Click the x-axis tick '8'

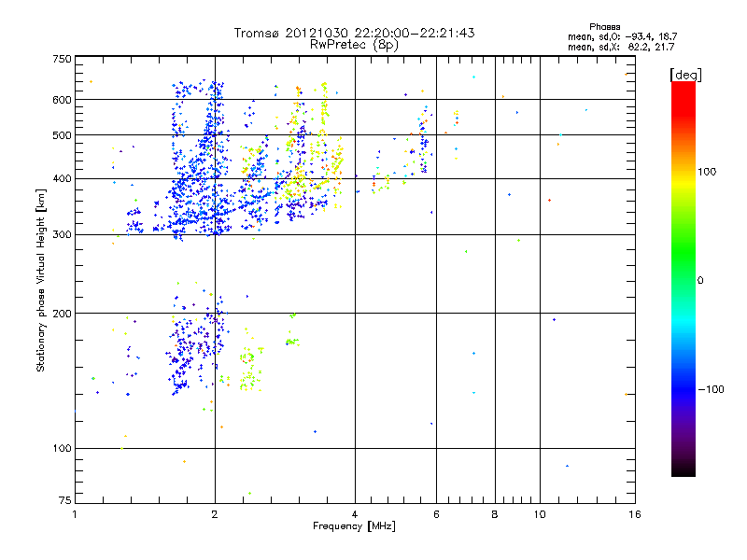(x=495, y=514)
